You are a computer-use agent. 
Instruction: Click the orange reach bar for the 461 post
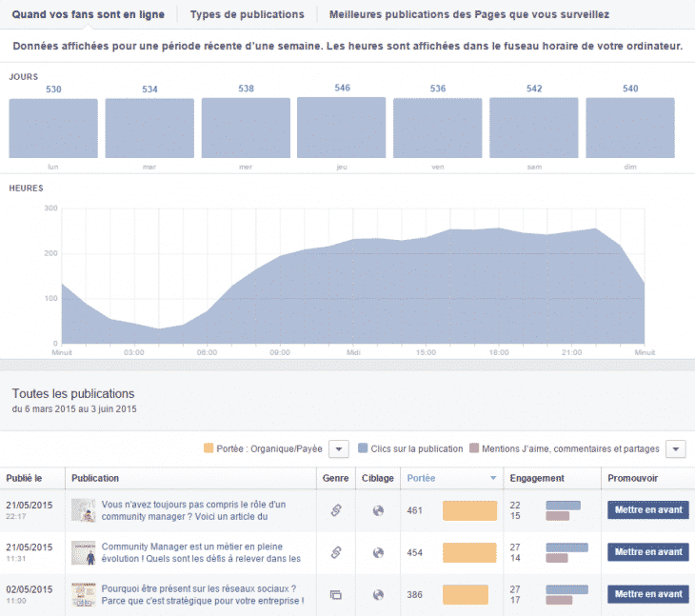pos(469,510)
